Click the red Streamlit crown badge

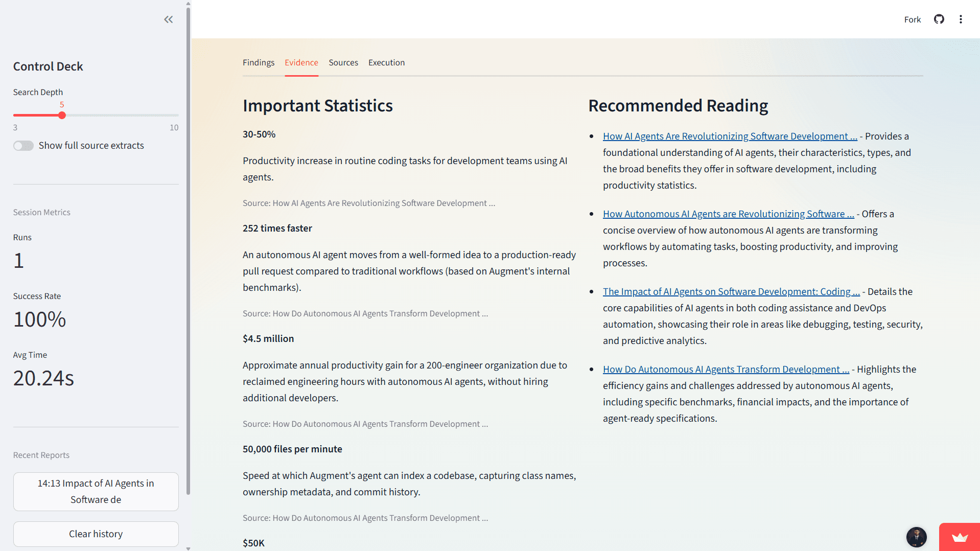960,537
